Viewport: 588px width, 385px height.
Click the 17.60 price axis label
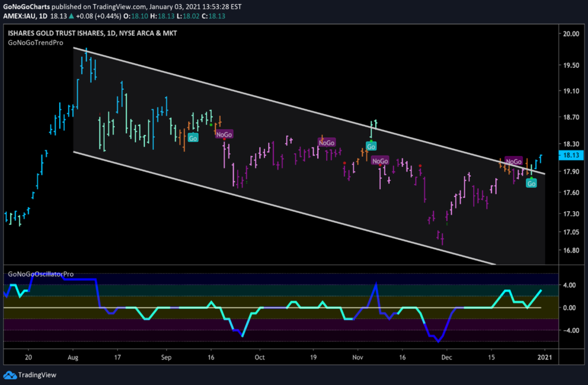pyautogui.click(x=571, y=193)
